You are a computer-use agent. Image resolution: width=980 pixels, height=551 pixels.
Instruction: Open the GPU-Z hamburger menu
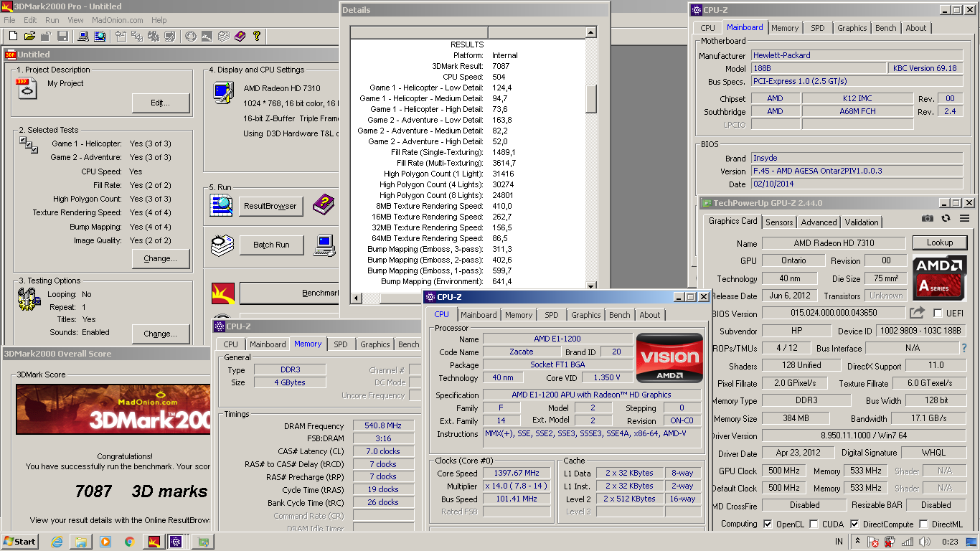(963, 219)
